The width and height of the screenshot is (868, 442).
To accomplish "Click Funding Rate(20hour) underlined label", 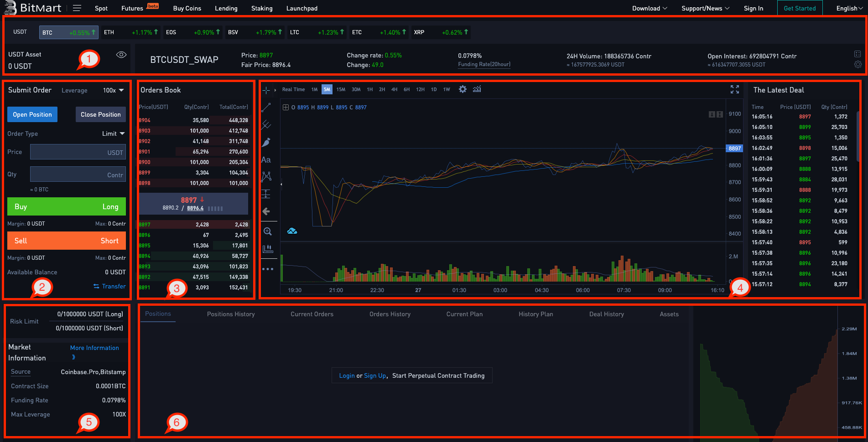I will (x=484, y=64).
